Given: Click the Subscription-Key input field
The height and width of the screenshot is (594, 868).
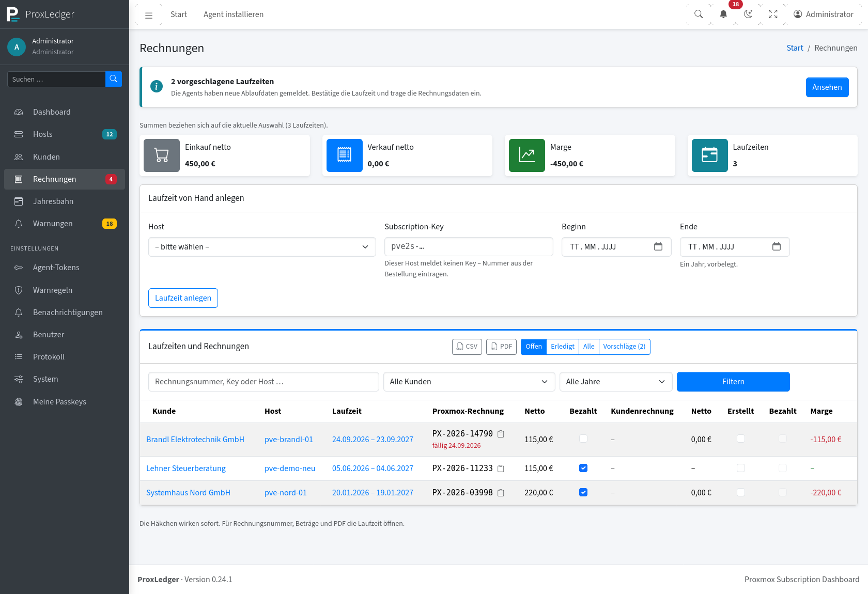Looking at the screenshot, I should (x=469, y=247).
